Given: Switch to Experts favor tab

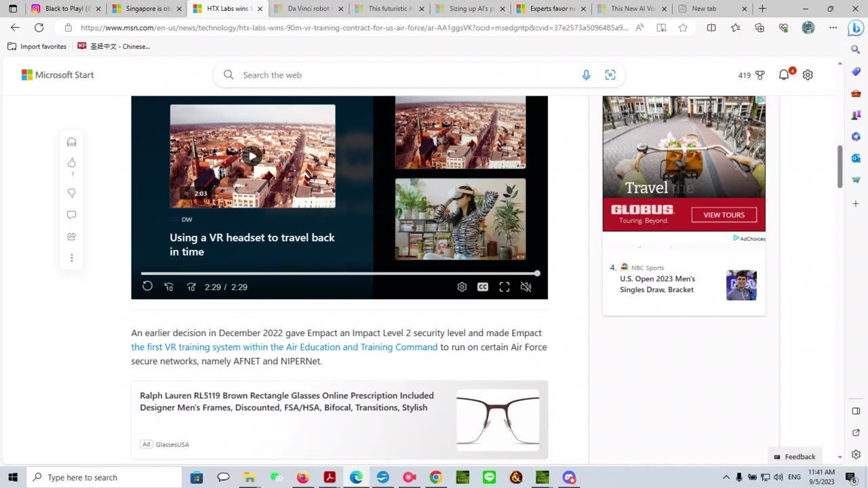Looking at the screenshot, I should (550, 9).
